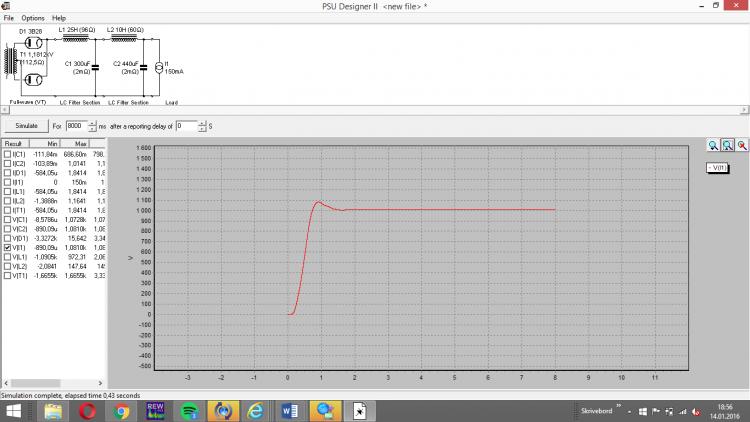Increase reporting delay with the up spinner
The image size is (750, 422).
pos(202,123)
